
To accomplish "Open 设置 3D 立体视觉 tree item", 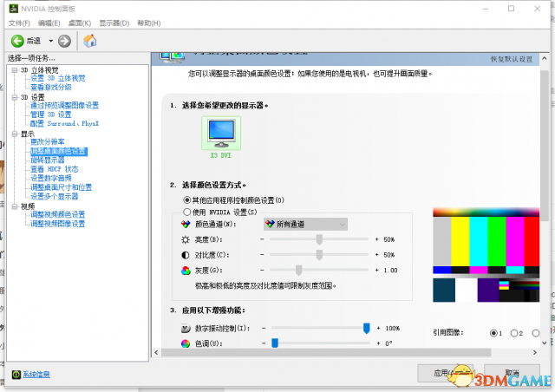I will [58, 78].
